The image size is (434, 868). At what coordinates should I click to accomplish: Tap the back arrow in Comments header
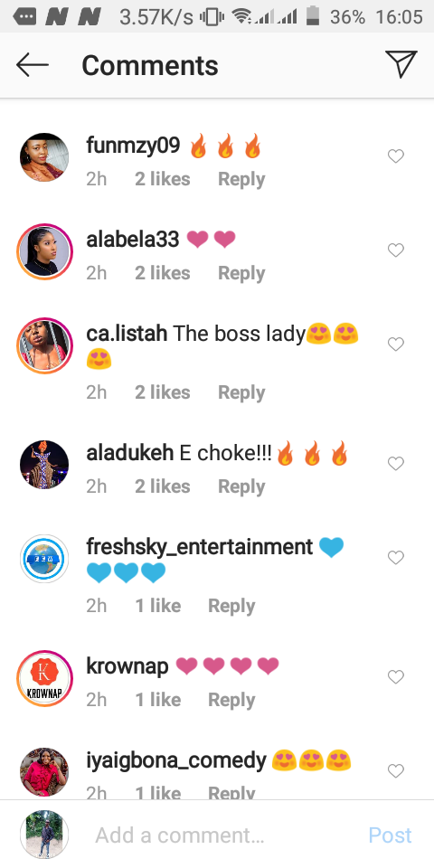tap(33, 65)
